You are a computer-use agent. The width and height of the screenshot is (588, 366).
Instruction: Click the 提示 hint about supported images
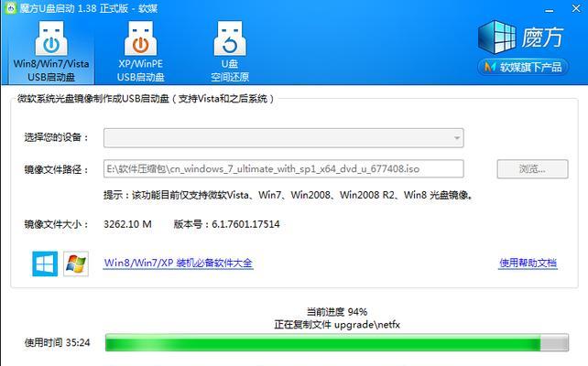[x=288, y=195]
